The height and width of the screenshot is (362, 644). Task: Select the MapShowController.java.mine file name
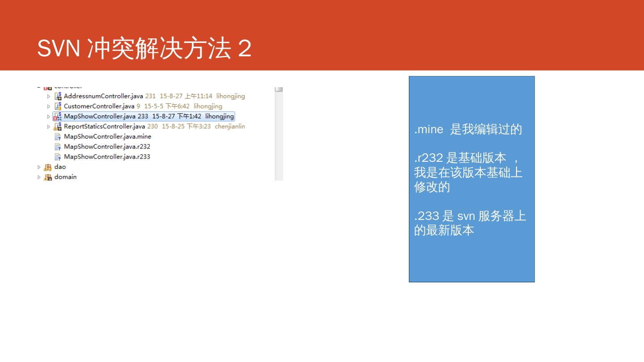pyautogui.click(x=107, y=137)
